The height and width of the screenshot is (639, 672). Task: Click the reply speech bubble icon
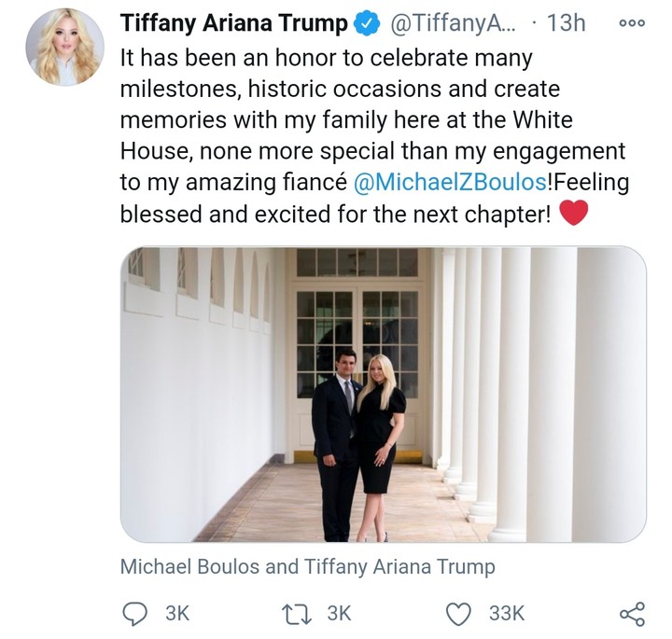click(136, 612)
